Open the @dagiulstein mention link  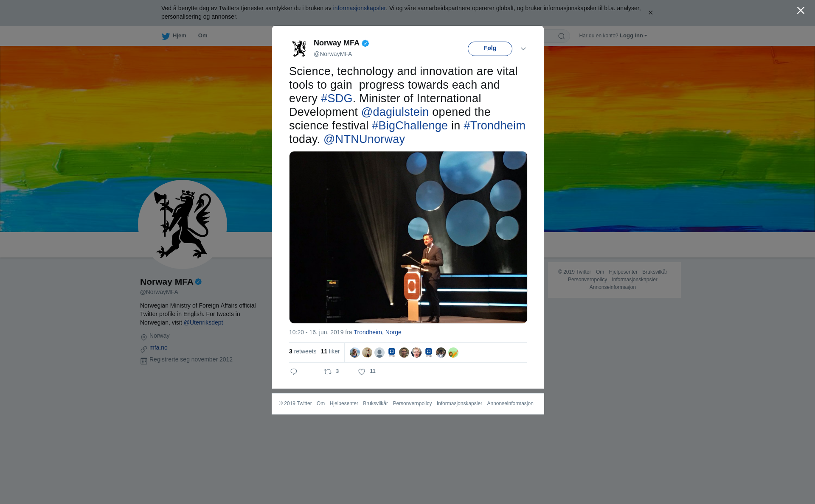[395, 112]
